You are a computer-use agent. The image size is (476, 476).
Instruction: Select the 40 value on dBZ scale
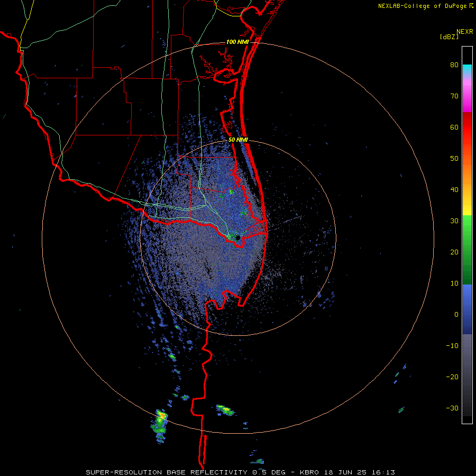(x=454, y=190)
